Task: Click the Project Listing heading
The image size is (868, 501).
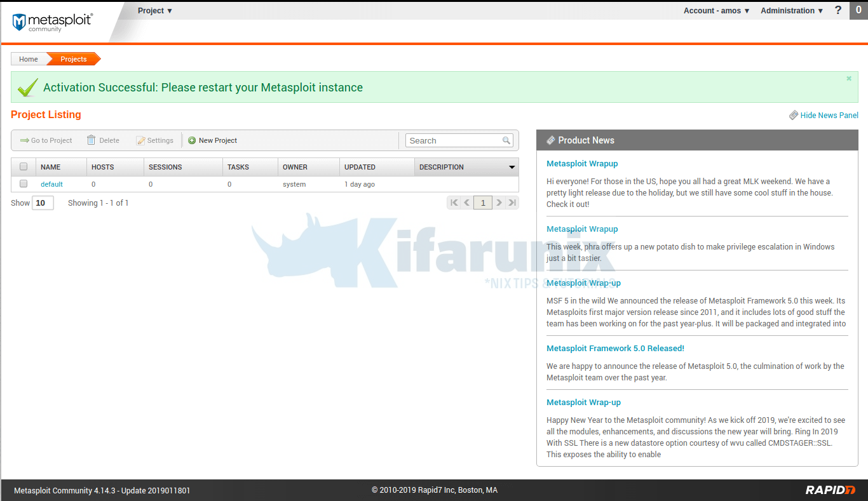Action: click(46, 115)
